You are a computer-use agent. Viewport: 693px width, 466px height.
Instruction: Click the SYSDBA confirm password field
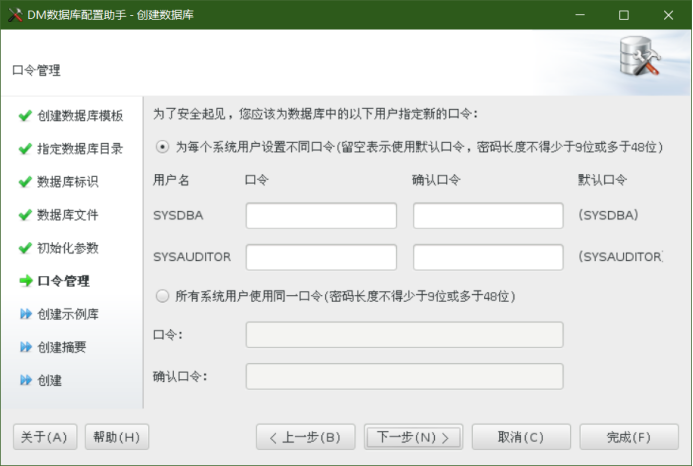coord(488,216)
